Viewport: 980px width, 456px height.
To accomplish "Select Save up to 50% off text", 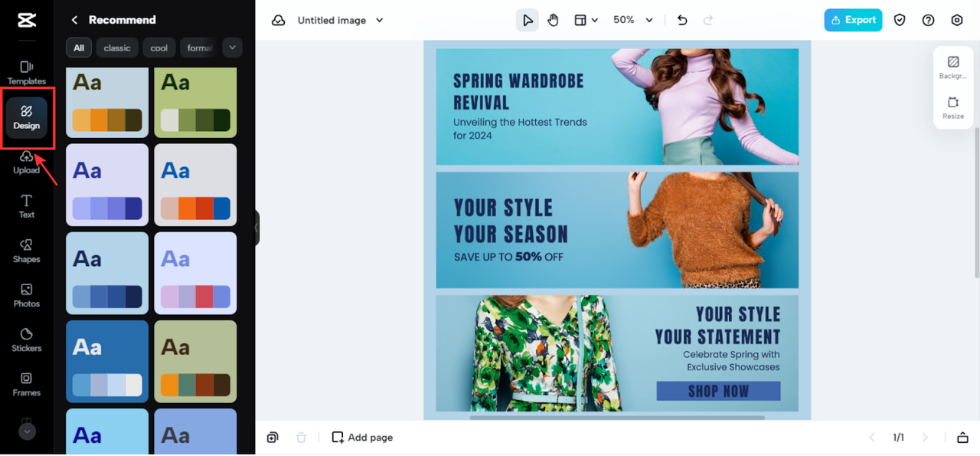I will [x=508, y=257].
